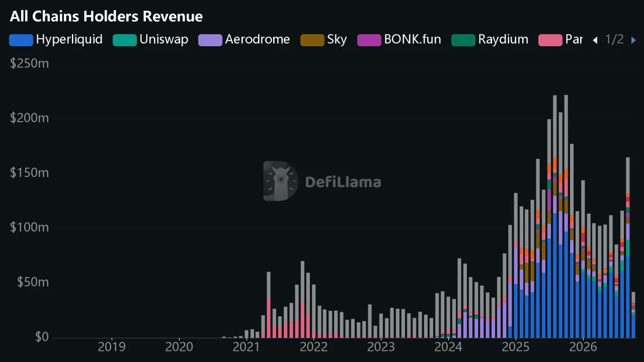
Task: Click the All Chains Holders Revenue title
Action: (106, 16)
